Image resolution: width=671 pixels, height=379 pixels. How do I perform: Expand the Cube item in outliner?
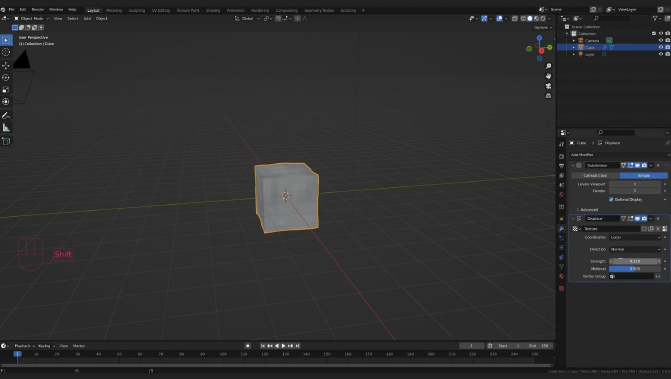point(574,47)
